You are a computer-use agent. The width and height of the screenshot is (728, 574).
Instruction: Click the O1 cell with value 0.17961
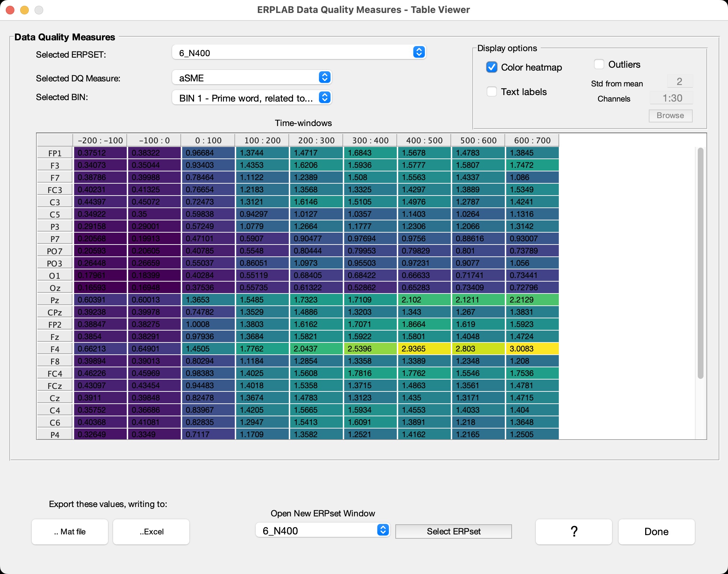point(100,275)
